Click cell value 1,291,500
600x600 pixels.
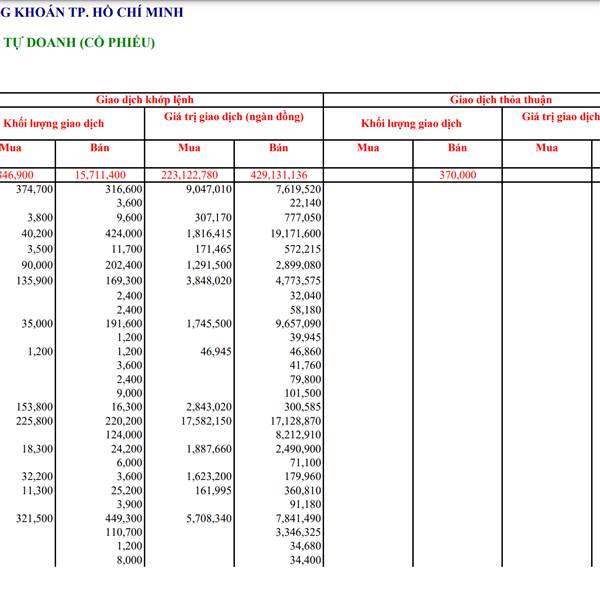point(209,265)
